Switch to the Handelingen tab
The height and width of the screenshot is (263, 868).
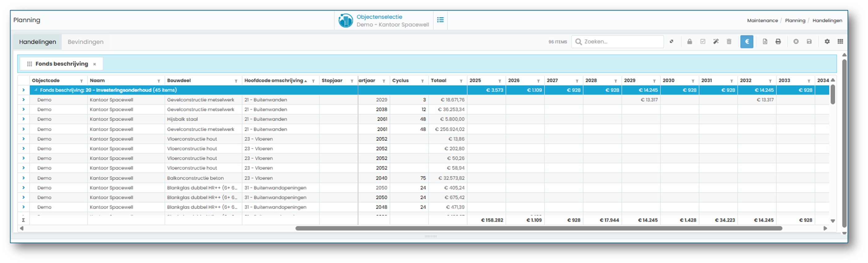[37, 42]
